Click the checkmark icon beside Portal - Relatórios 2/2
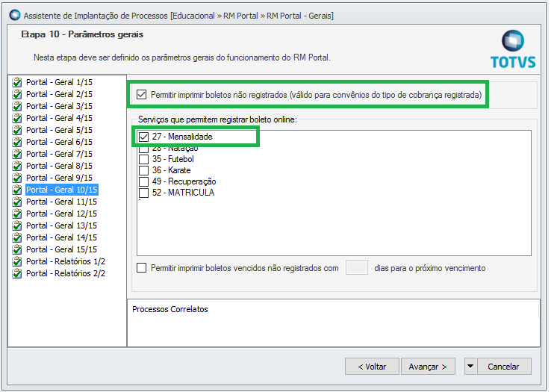 16,274
